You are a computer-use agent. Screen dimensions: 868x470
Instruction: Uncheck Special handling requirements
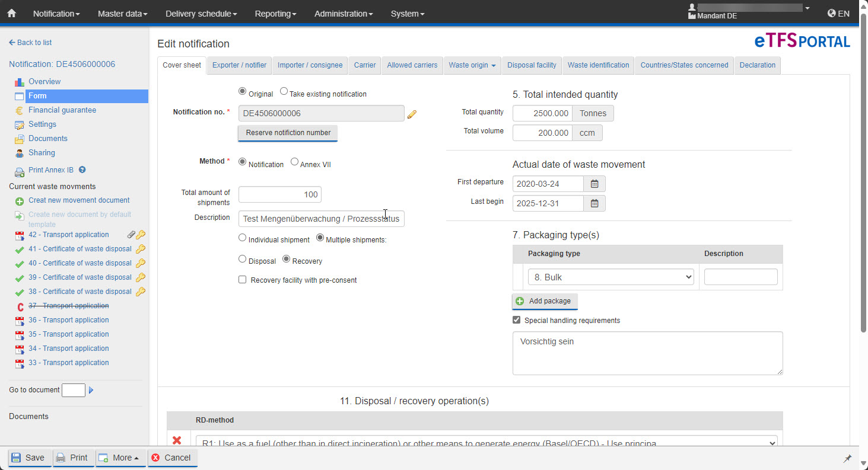[516, 320]
